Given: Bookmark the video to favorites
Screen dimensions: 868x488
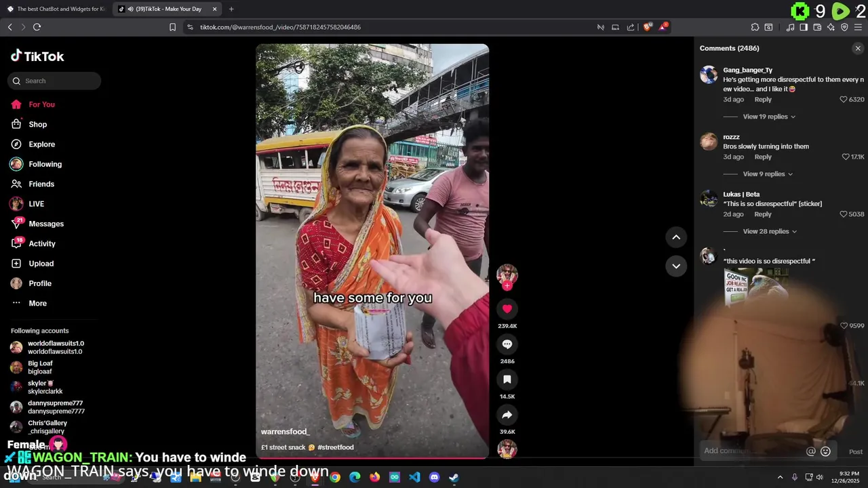Looking at the screenshot, I should [507, 380].
